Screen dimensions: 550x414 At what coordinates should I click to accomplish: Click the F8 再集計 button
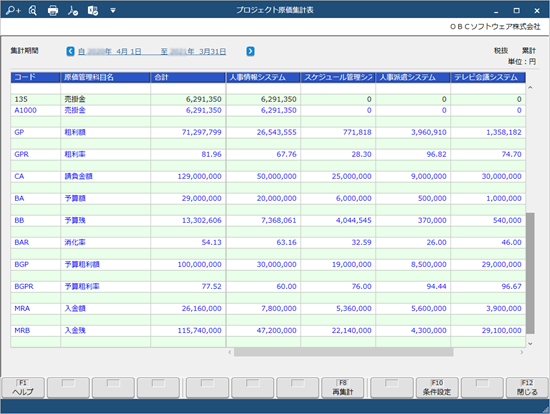[x=343, y=388]
